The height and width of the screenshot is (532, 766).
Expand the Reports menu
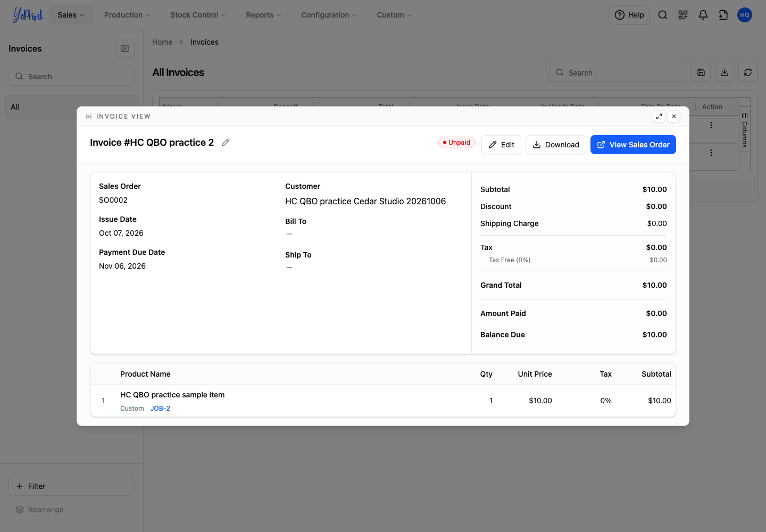click(x=263, y=15)
